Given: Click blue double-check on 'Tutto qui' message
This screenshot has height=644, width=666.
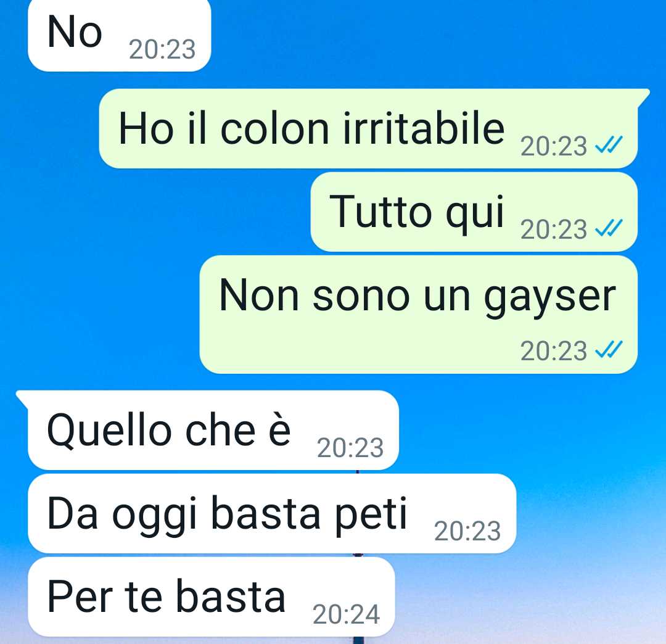Looking at the screenshot, I should click(609, 228).
